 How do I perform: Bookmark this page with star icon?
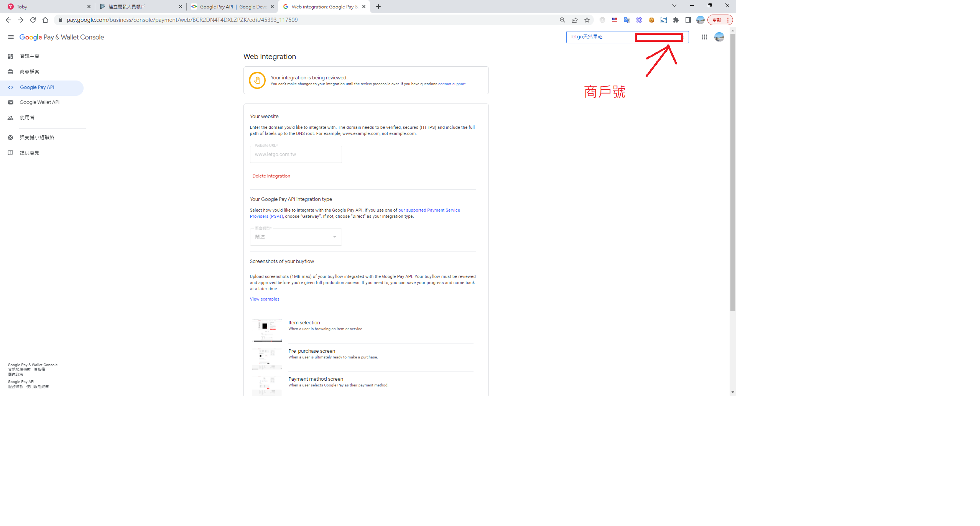point(587,20)
